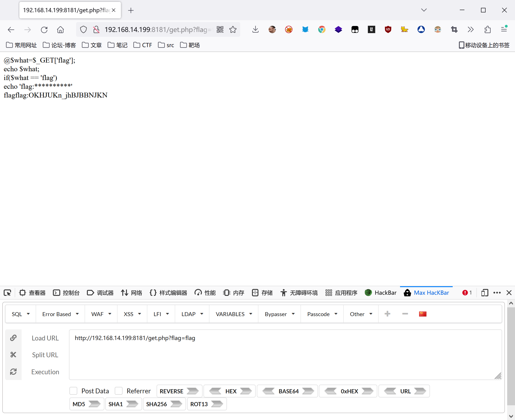
Task: Toggle responsive design mode icon
Action: [484, 293]
